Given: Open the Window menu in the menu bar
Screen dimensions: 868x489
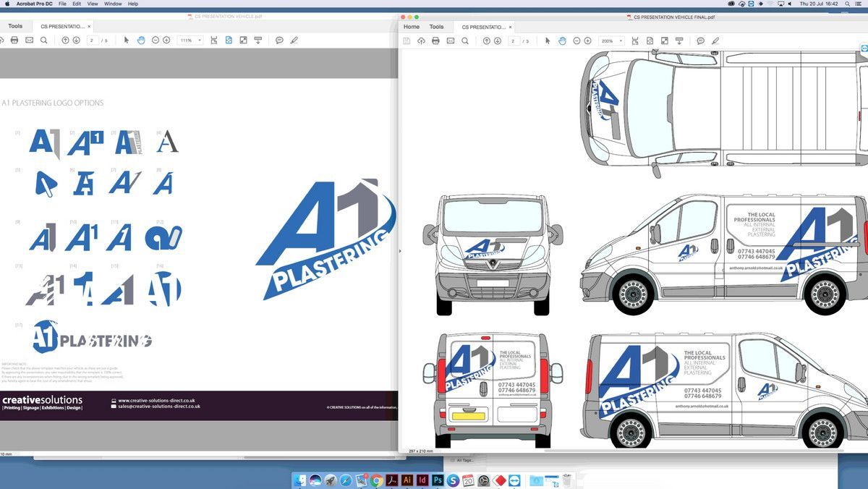Looking at the screenshot, I should coord(113,4).
